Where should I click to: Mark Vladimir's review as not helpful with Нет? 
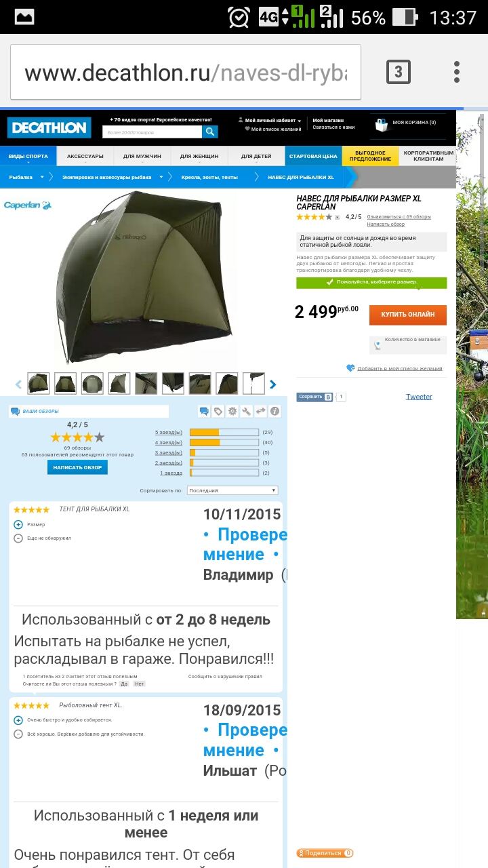click(x=139, y=684)
